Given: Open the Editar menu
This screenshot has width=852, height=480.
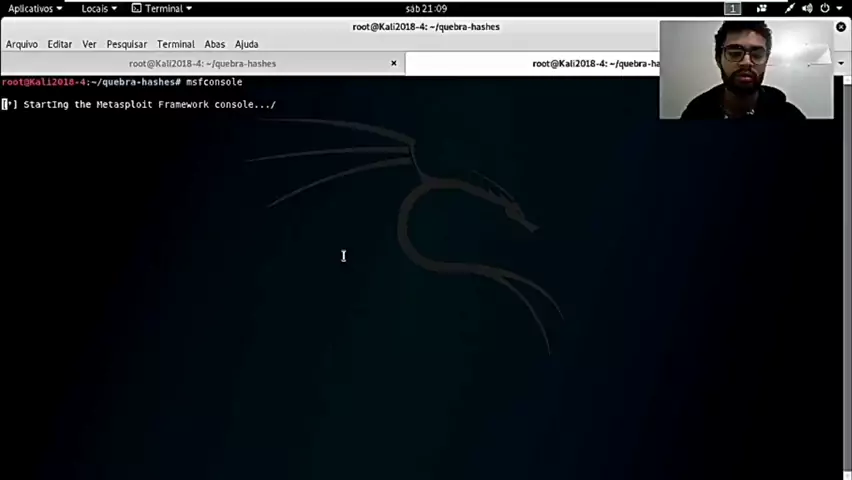Looking at the screenshot, I should tap(59, 44).
